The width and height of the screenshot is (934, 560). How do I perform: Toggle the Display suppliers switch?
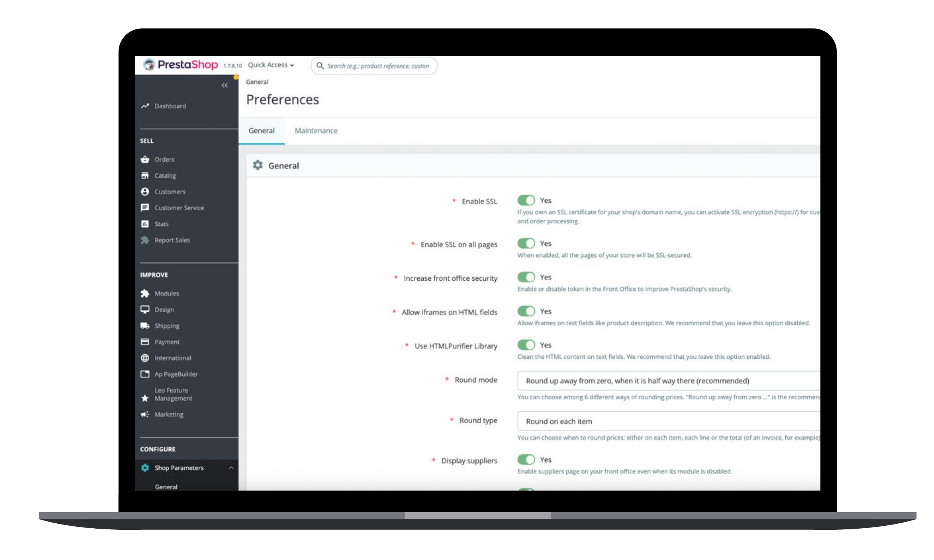coord(526,460)
